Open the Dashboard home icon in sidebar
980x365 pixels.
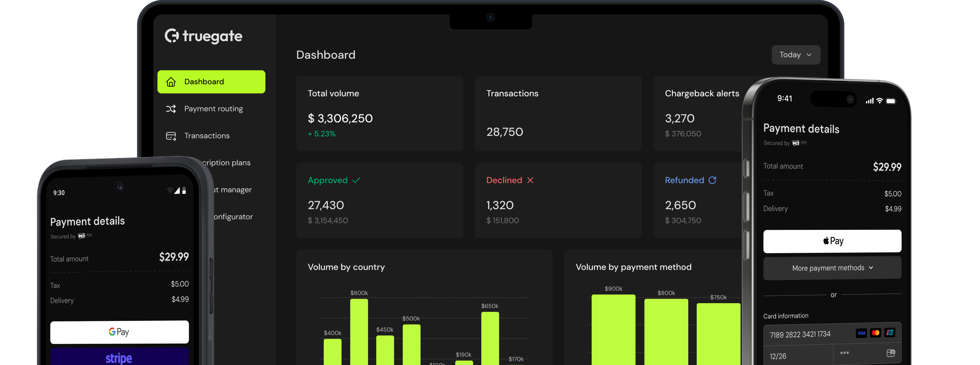pos(171,82)
